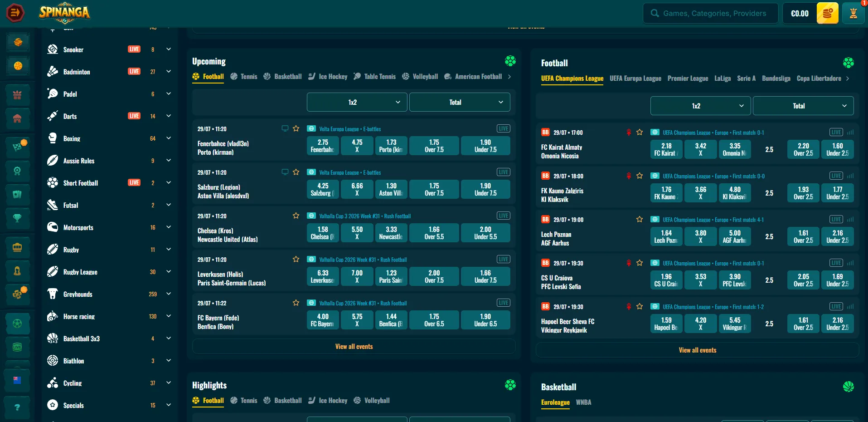868x422 pixels.
Task: Click the Boxing glove icon
Action: (53, 138)
